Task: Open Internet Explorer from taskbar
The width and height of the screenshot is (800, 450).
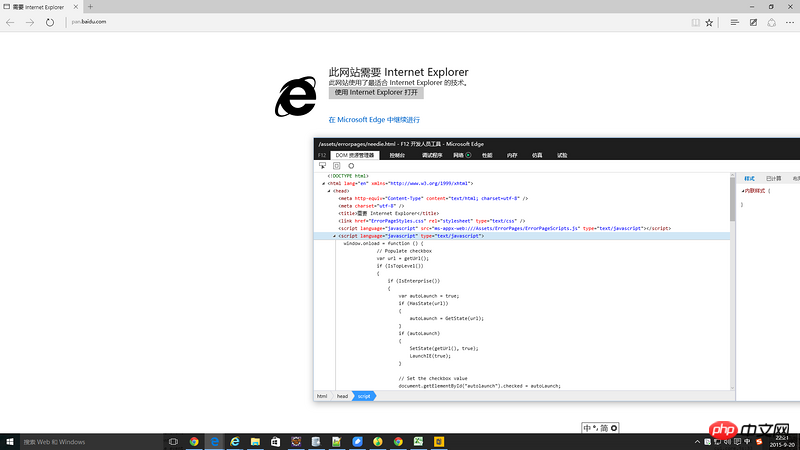Action: point(235,442)
